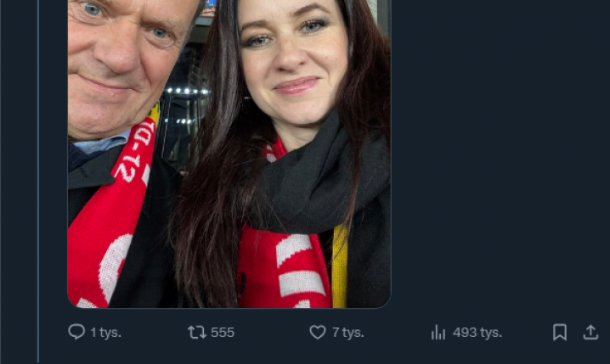Click the stadium lights in the photo background
Screen dimensions: 610x364
187,91
